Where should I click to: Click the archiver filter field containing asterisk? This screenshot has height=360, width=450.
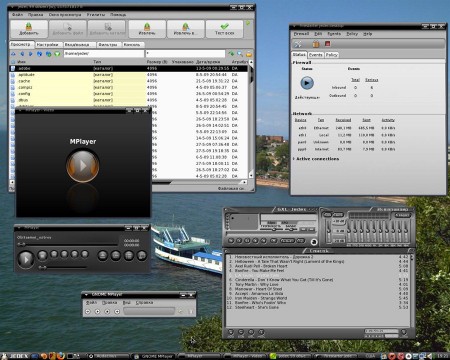pos(185,54)
